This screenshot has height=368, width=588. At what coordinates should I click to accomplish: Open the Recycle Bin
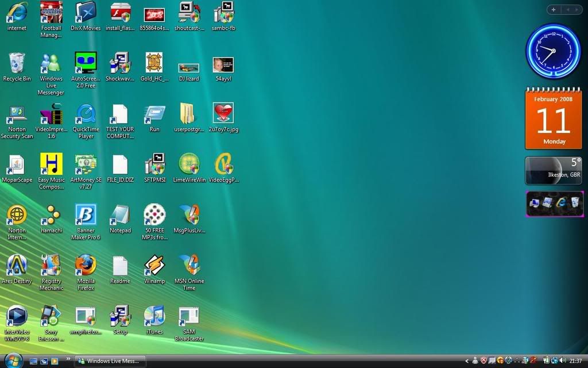tap(17, 64)
